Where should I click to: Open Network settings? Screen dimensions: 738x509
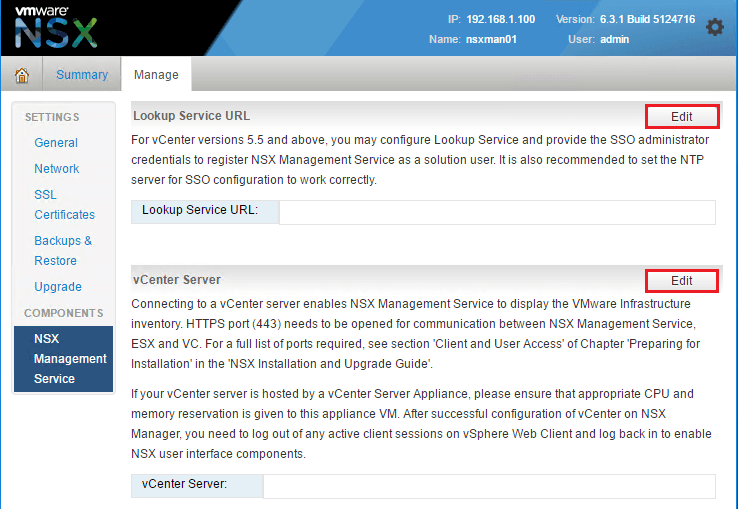pyautogui.click(x=56, y=169)
